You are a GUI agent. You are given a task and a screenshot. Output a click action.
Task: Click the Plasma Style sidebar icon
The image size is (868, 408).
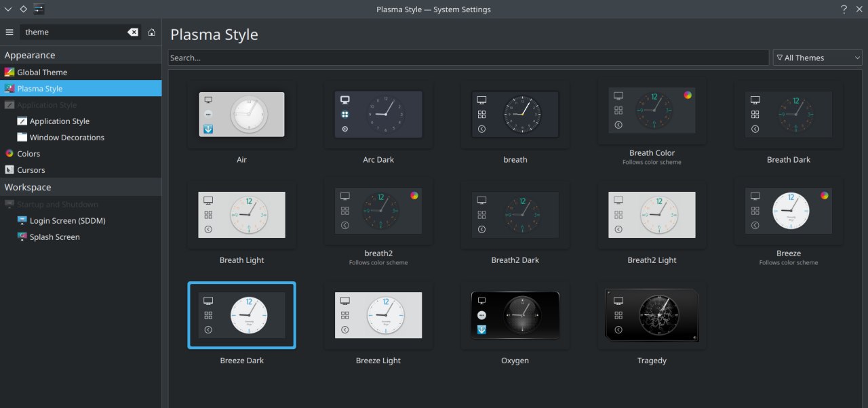[9, 88]
